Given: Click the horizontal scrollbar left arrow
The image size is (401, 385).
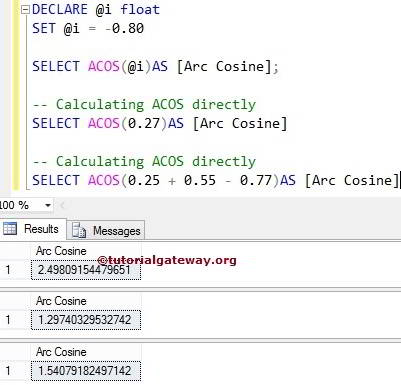Looking at the screenshot, I should pyautogui.click(x=62, y=205).
